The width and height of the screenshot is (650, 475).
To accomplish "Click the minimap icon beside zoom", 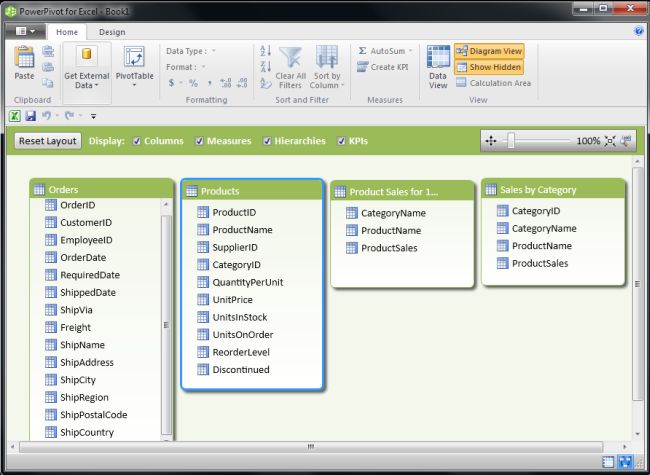I will coord(626,141).
